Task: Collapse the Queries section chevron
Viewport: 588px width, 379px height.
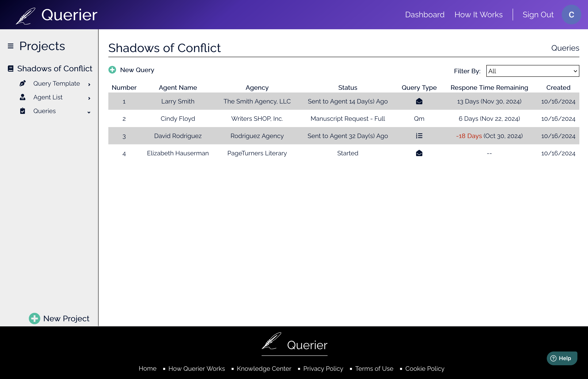Action: click(x=89, y=112)
